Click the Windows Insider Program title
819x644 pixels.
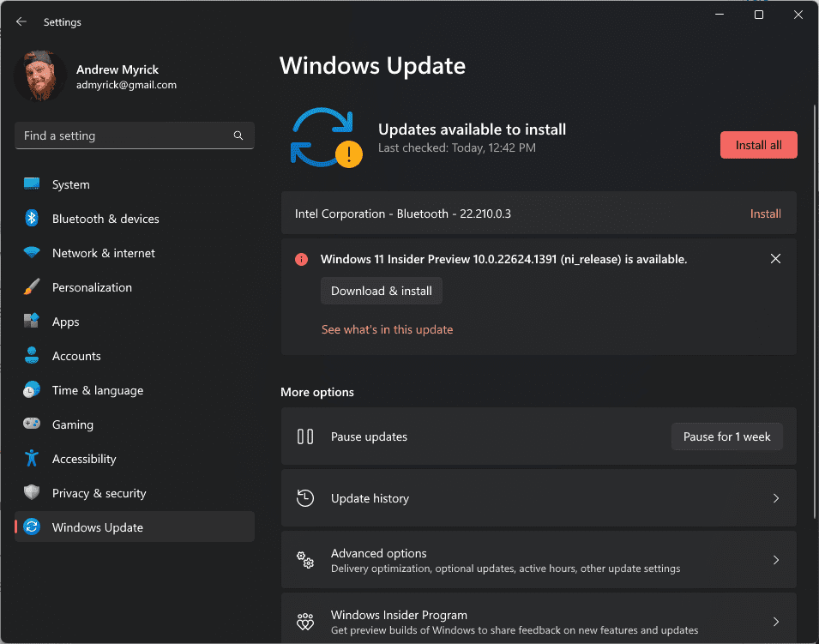[x=399, y=615]
